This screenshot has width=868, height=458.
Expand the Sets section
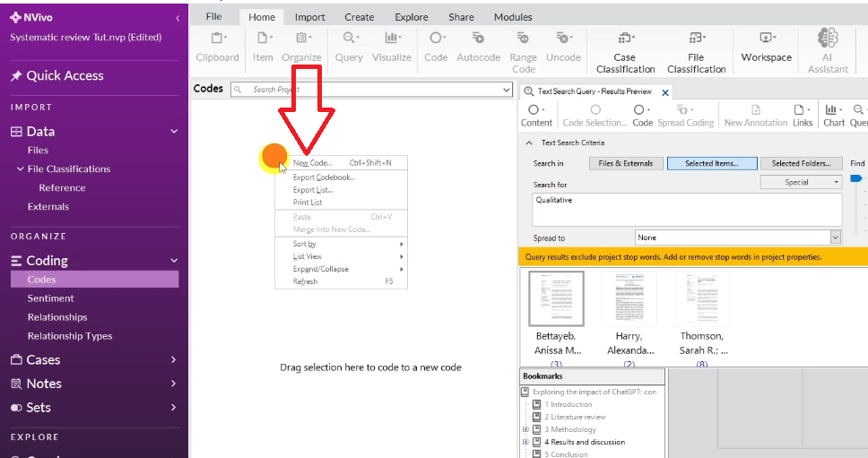[173, 407]
